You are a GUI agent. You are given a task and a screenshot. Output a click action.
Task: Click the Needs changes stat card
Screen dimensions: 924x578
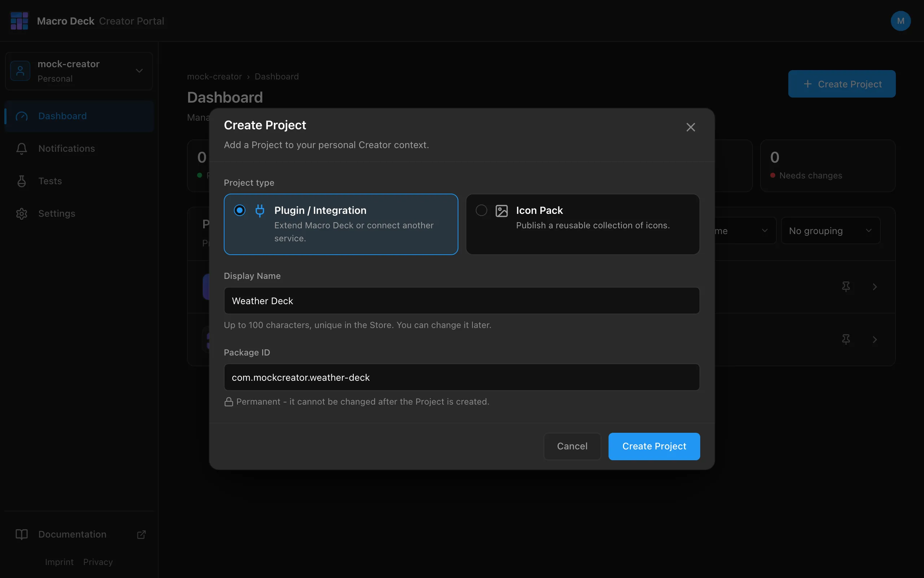[x=827, y=165]
